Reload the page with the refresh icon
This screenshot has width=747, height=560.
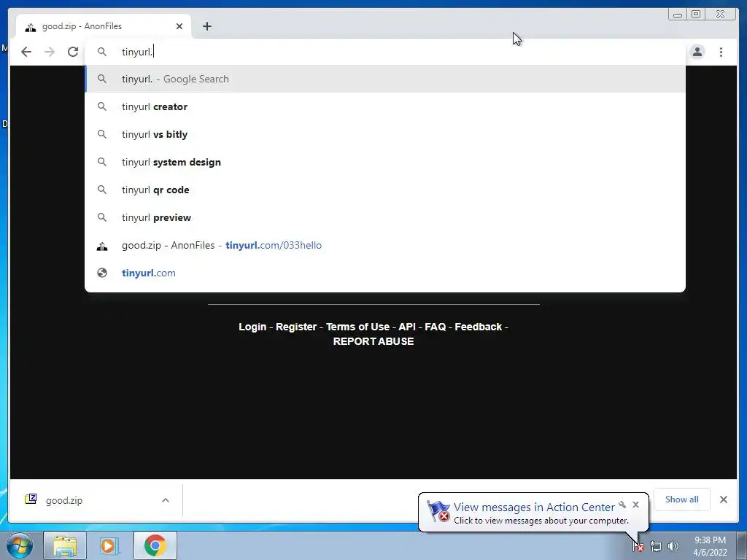click(73, 52)
